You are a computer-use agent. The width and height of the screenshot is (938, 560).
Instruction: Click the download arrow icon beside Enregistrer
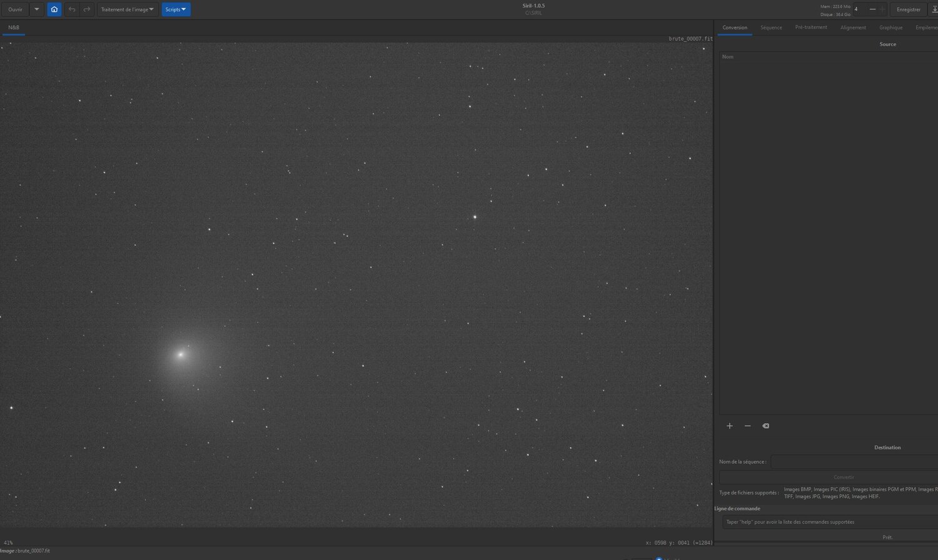pos(934,9)
